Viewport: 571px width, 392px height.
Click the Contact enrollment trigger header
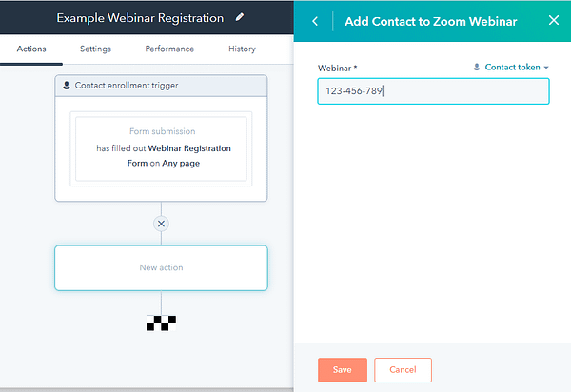click(x=161, y=86)
